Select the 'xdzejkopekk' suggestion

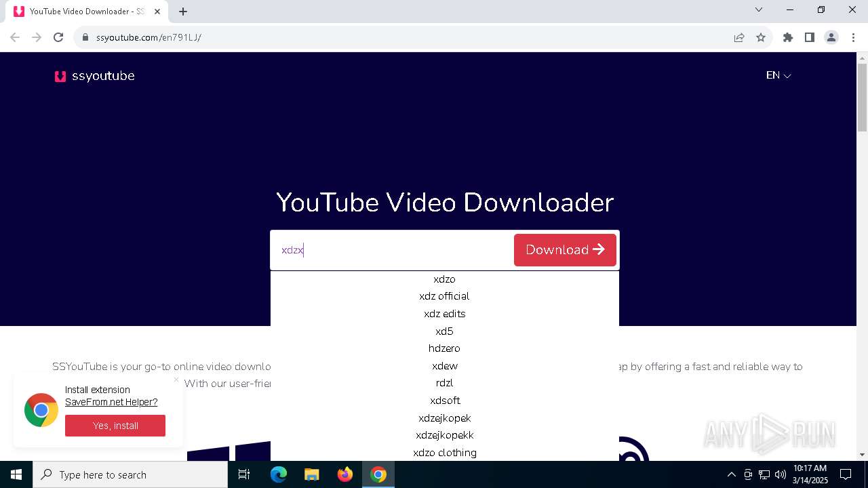(x=445, y=435)
